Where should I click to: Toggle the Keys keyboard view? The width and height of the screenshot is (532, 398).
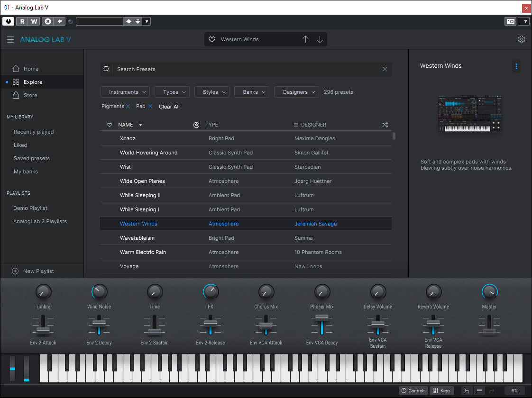(441, 391)
